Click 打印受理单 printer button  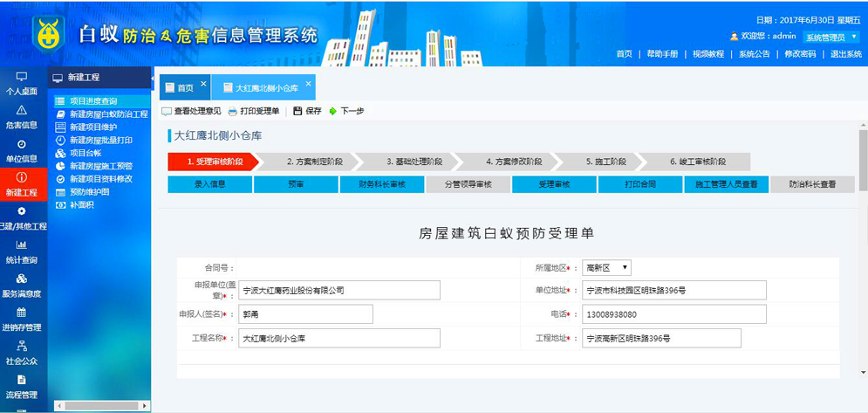(x=254, y=112)
